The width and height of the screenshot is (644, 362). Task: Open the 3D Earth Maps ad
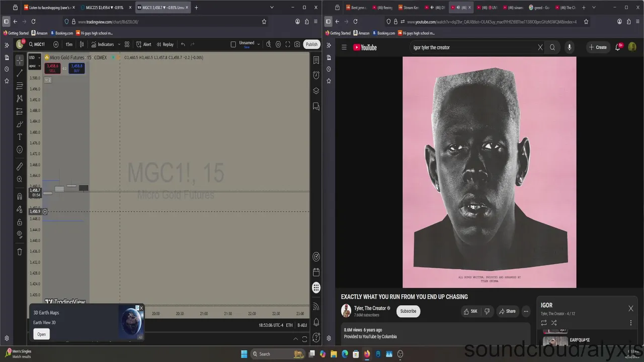click(41, 334)
